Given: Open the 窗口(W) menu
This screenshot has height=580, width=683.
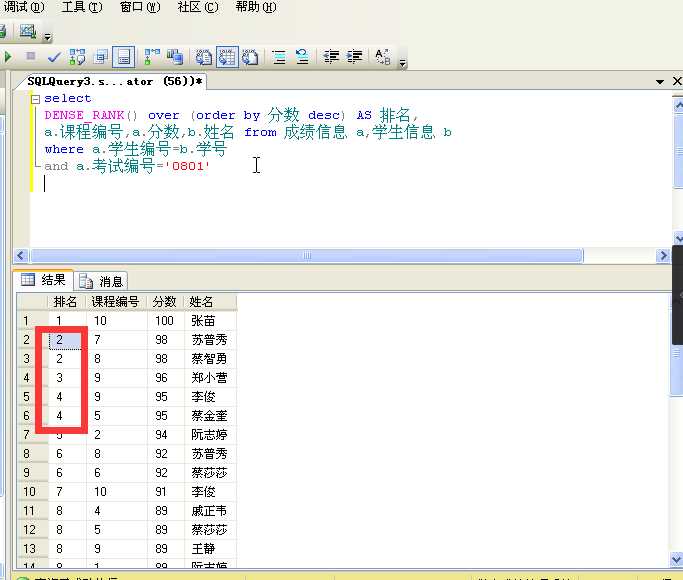Looking at the screenshot, I should pyautogui.click(x=140, y=7).
